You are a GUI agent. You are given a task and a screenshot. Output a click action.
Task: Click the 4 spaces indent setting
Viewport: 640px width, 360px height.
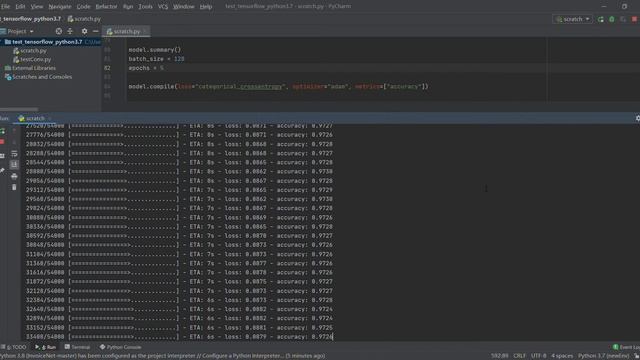tap(562, 356)
